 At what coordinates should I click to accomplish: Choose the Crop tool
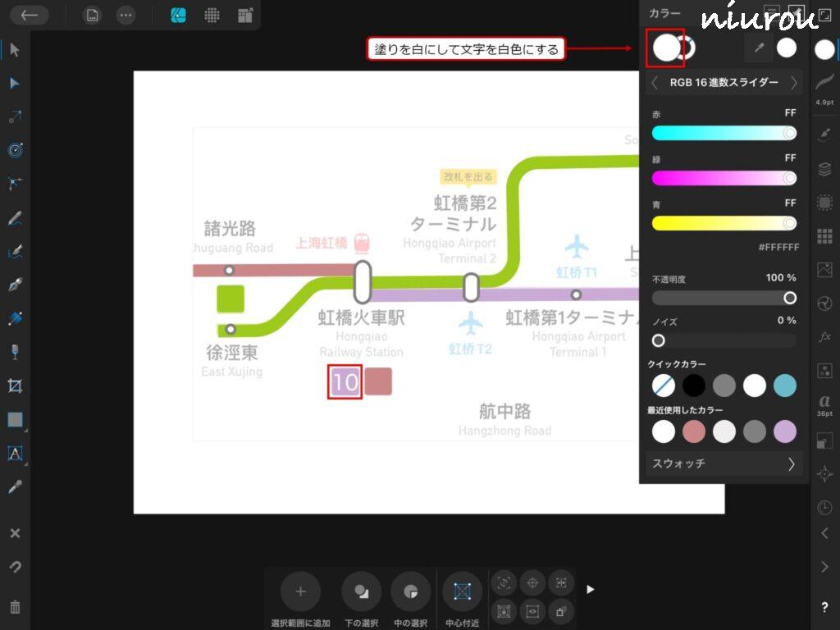pyautogui.click(x=15, y=386)
